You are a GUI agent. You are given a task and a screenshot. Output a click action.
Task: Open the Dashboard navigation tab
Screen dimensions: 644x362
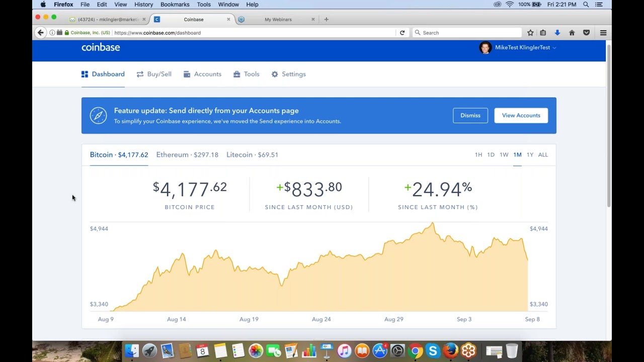(x=103, y=74)
